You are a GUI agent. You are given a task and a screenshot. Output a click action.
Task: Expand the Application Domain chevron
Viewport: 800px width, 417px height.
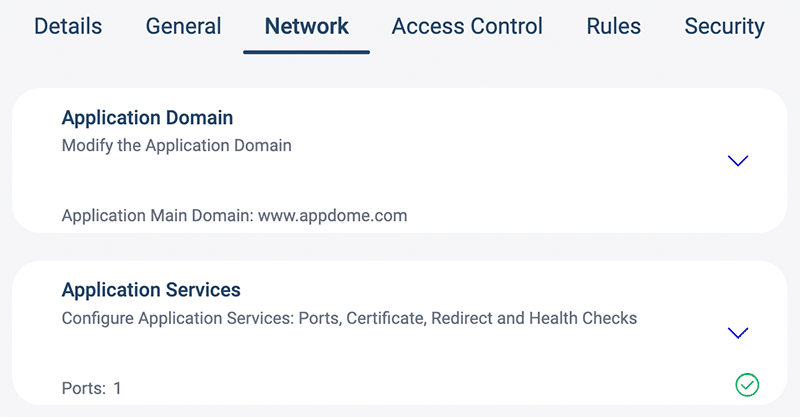pyautogui.click(x=738, y=161)
